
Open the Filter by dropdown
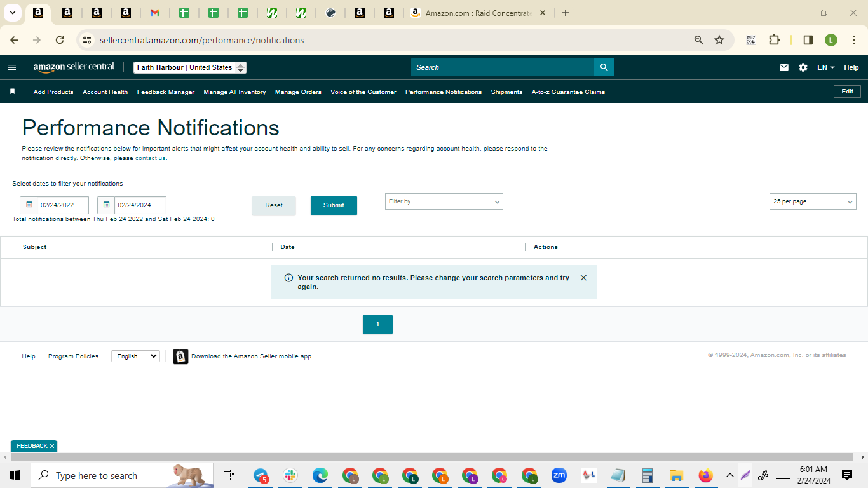[x=444, y=201]
